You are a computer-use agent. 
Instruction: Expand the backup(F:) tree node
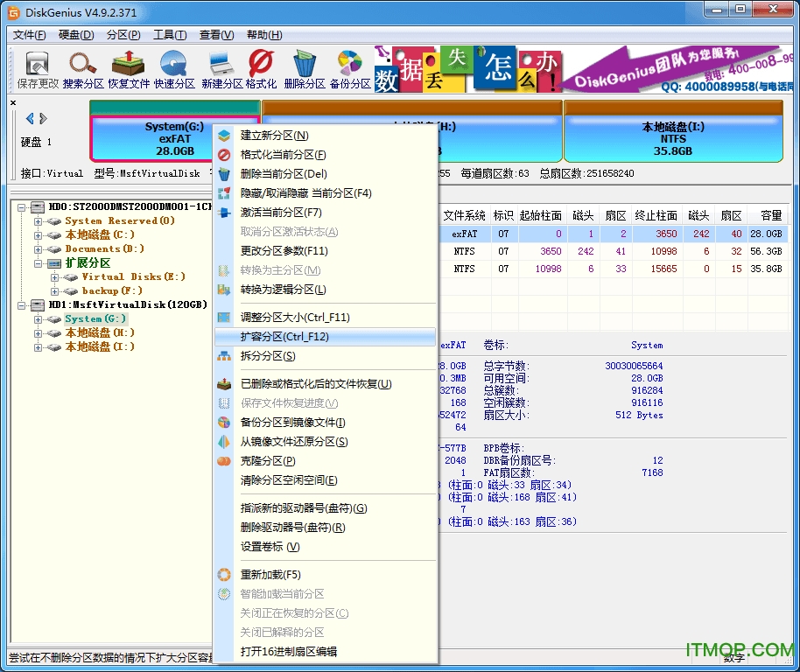pos(54,291)
